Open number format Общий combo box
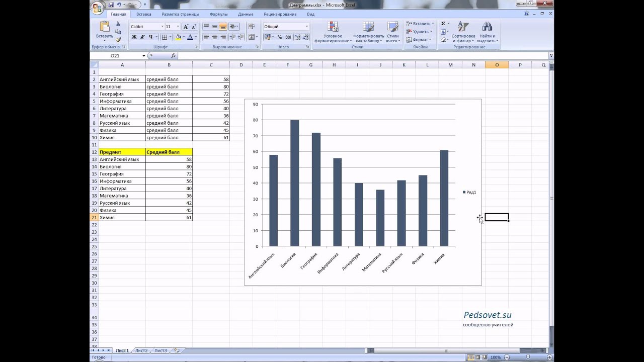 tap(286, 27)
